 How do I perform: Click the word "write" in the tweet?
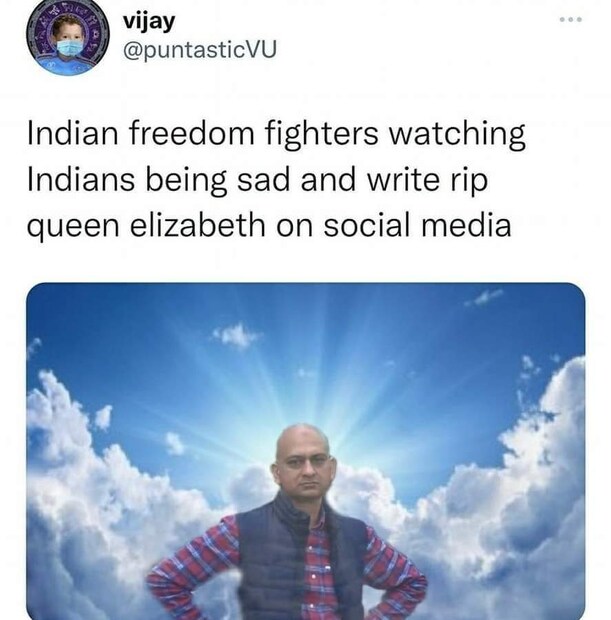[x=403, y=180]
